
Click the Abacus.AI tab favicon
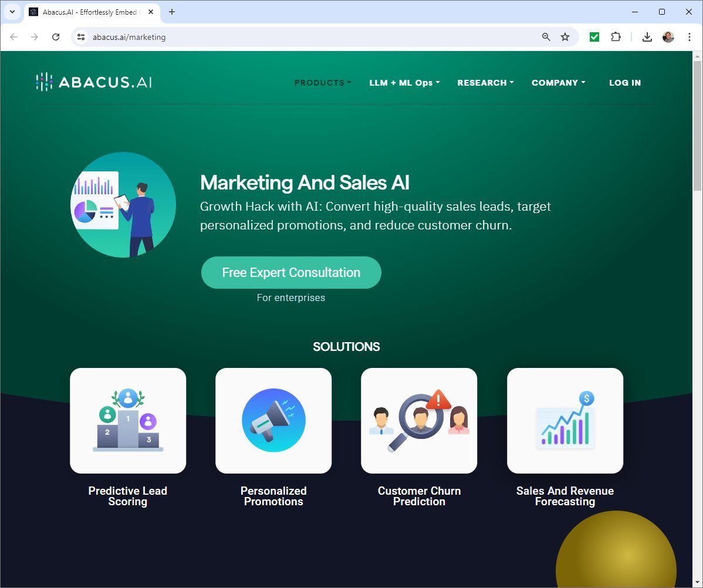click(x=33, y=12)
